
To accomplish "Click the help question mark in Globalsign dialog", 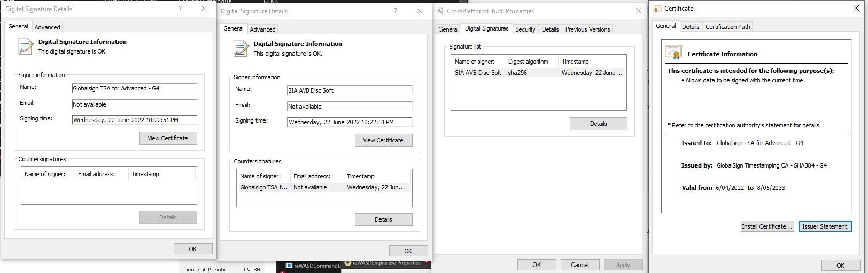I will [x=180, y=9].
